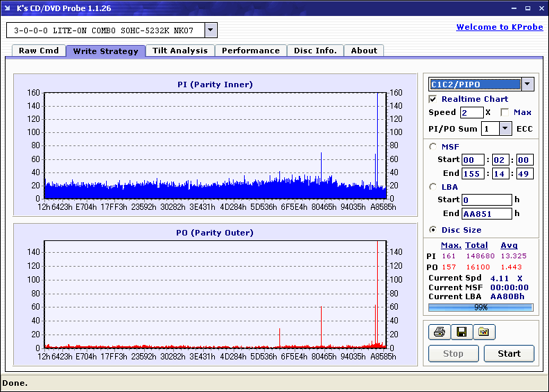Expand the C1C2/PIPO test type dropdown

pos(528,84)
